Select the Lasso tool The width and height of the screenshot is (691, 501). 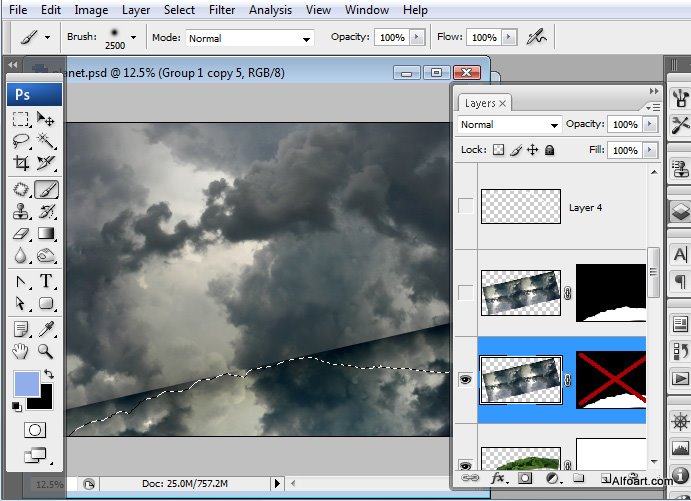(20, 141)
